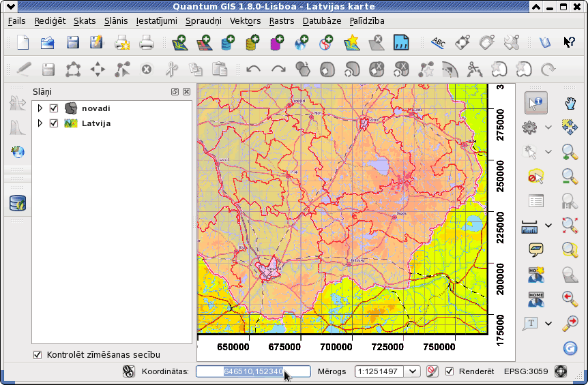Select the Pan Map hand tool
This screenshot has height=385, width=588.
(x=570, y=103)
